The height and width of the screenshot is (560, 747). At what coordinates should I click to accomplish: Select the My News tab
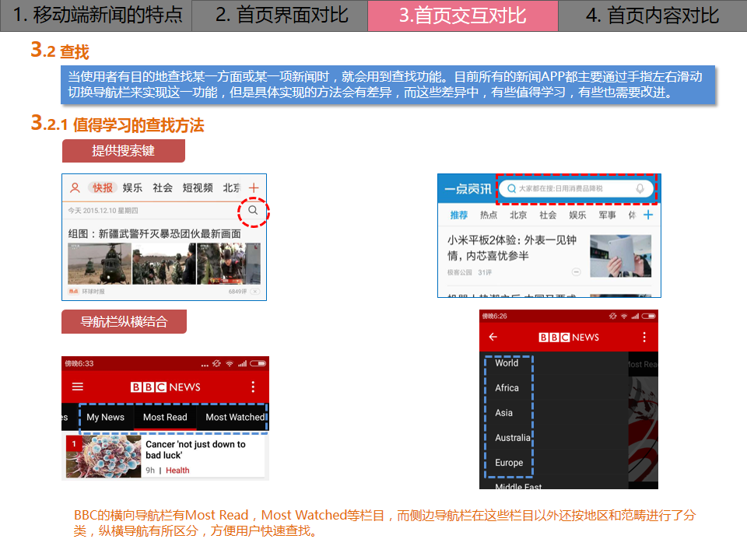(105, 417)
